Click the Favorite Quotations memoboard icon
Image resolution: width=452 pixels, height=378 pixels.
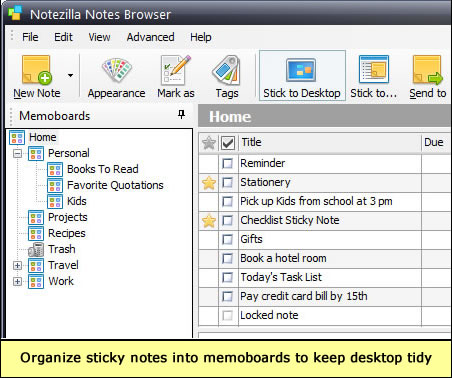[55, 186]
